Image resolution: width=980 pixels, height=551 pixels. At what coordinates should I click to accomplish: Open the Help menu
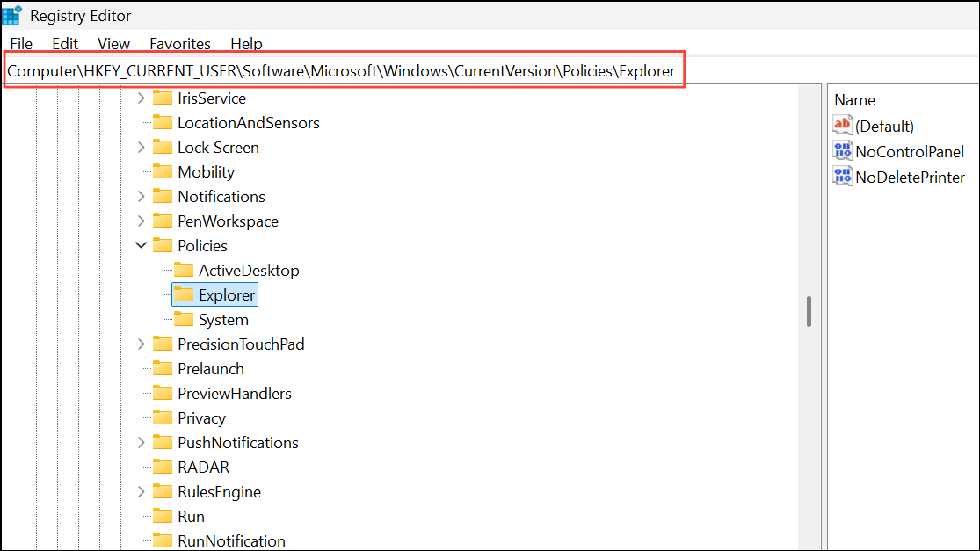[246, 44]
